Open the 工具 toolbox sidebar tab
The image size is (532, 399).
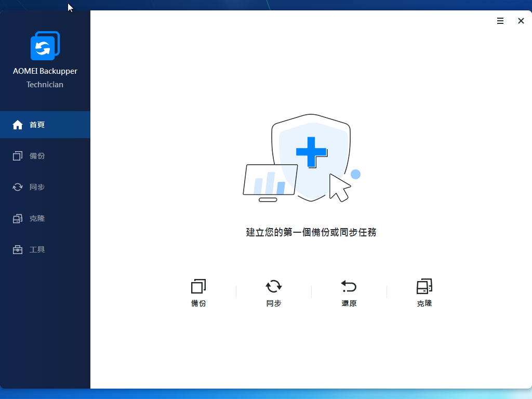pyautogui.click(x=45, y=249)
